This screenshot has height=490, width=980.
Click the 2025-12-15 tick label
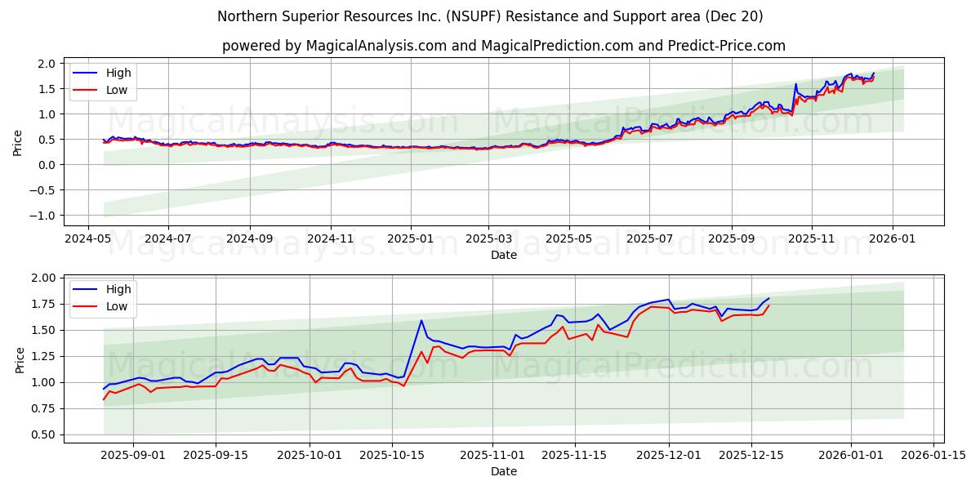click(751, 457)
